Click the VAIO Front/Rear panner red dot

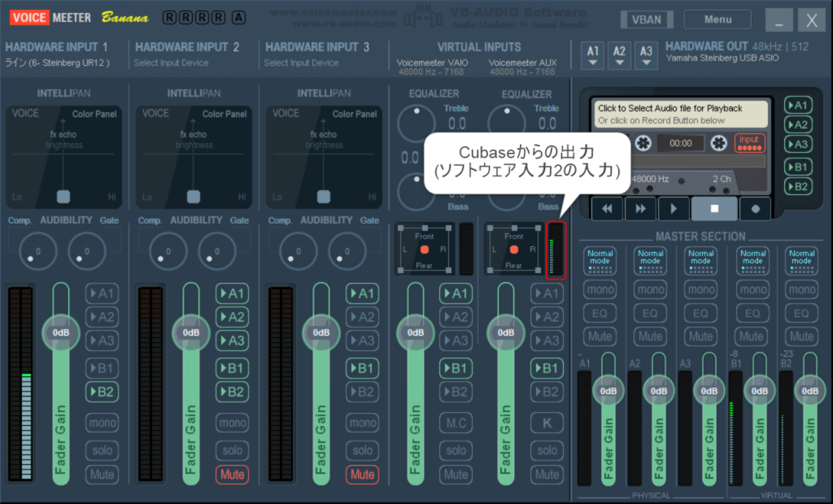(x=425, y=249)
